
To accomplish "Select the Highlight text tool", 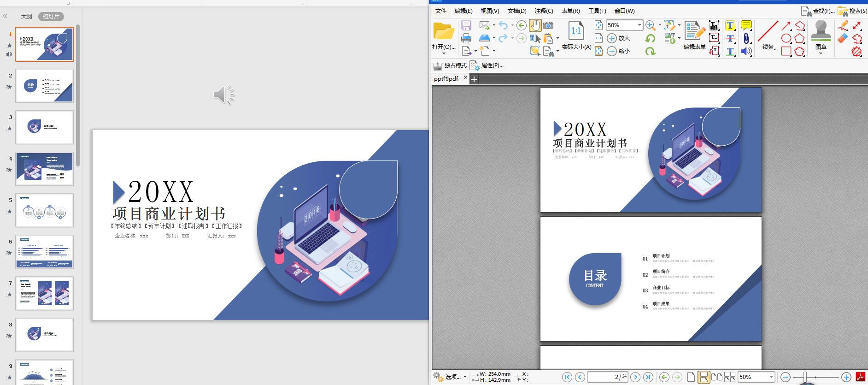I will coord(730,25).
